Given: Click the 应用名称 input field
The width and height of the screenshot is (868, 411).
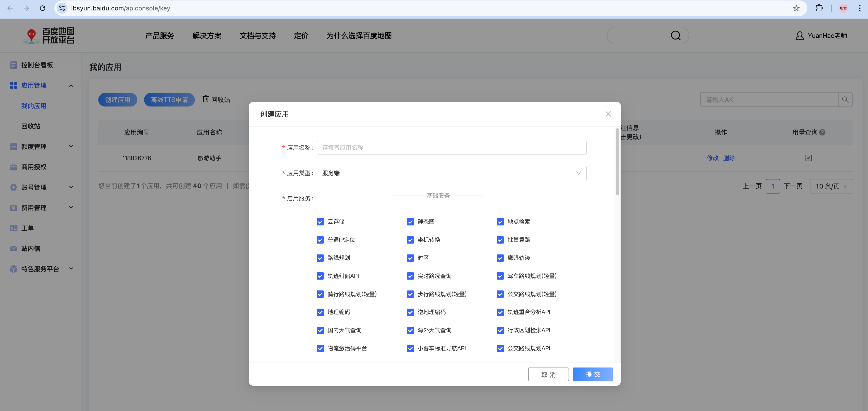Looking at the screenshot, I should pos(451,148).
